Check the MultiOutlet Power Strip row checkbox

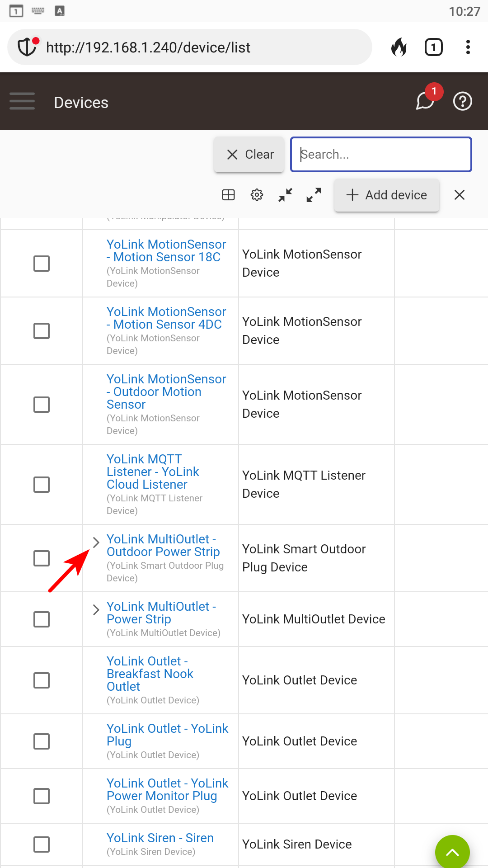(42, 619)
